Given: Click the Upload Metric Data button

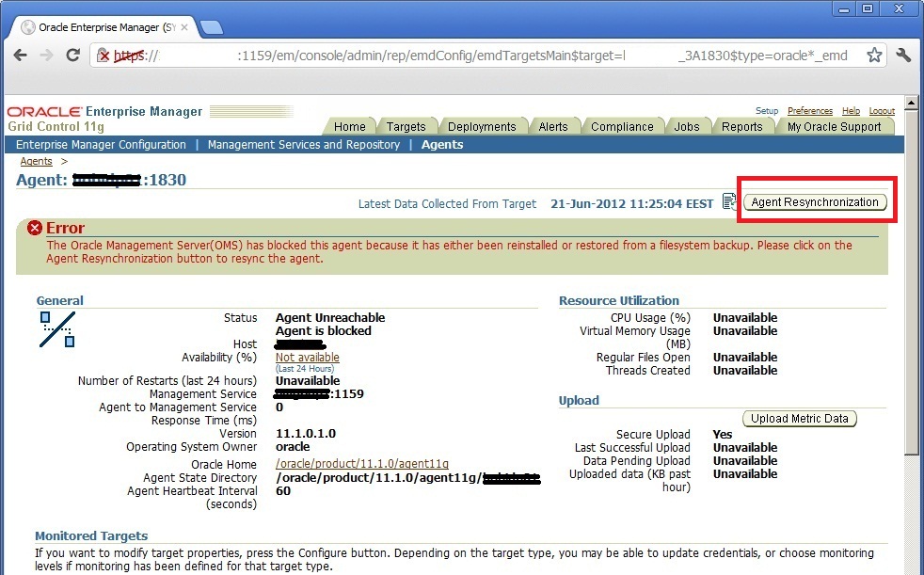Looking at the screenshot, I should coord(799,419).
